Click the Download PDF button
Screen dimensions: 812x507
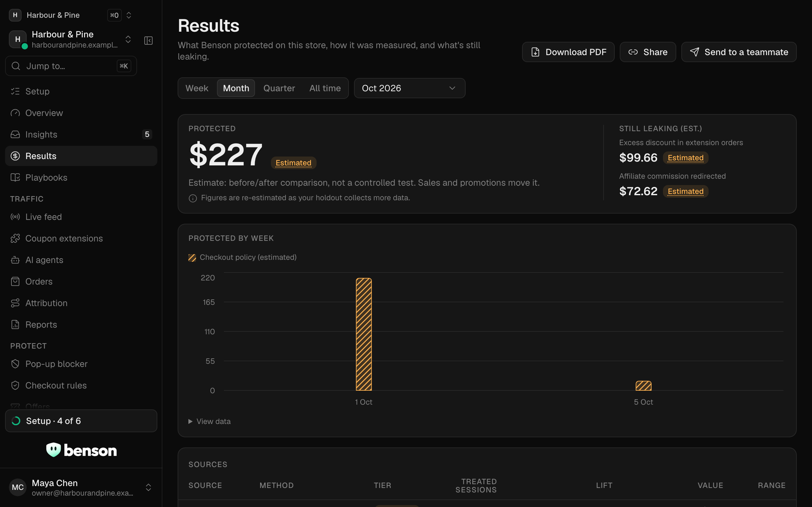(x=568, y=52)
